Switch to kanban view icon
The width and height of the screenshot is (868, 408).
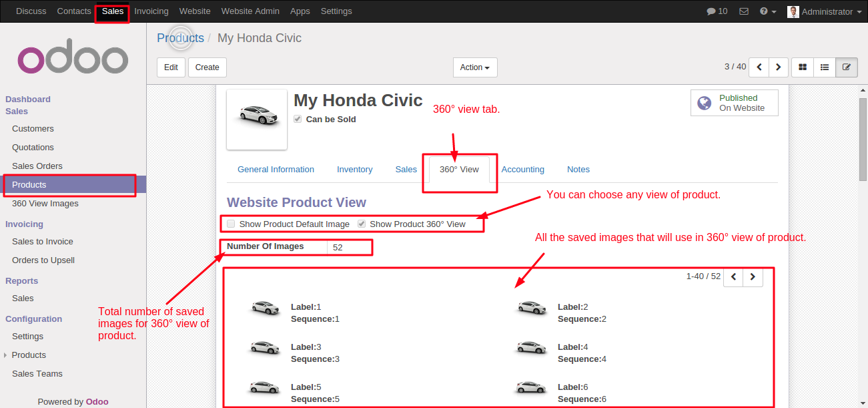[803, 67]
